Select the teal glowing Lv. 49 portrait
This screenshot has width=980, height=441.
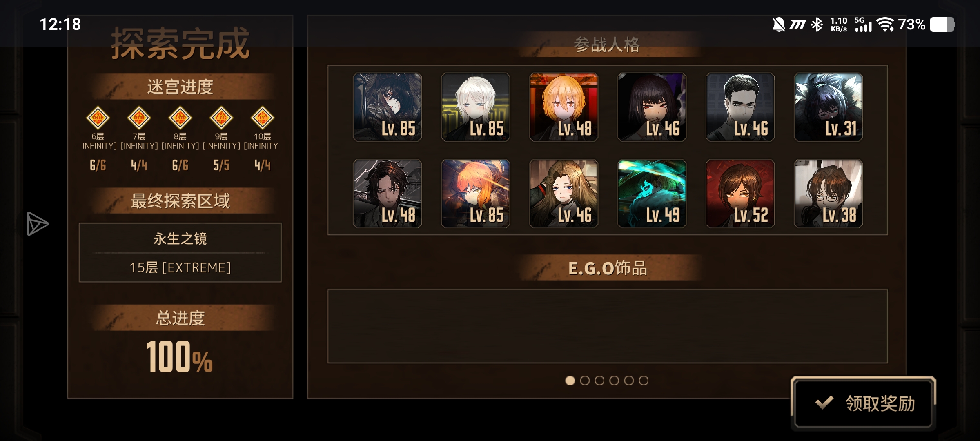652,194
